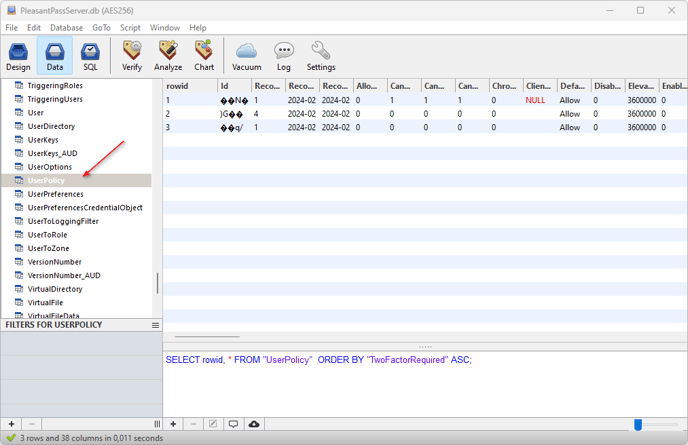Open the Database menu

67,28
